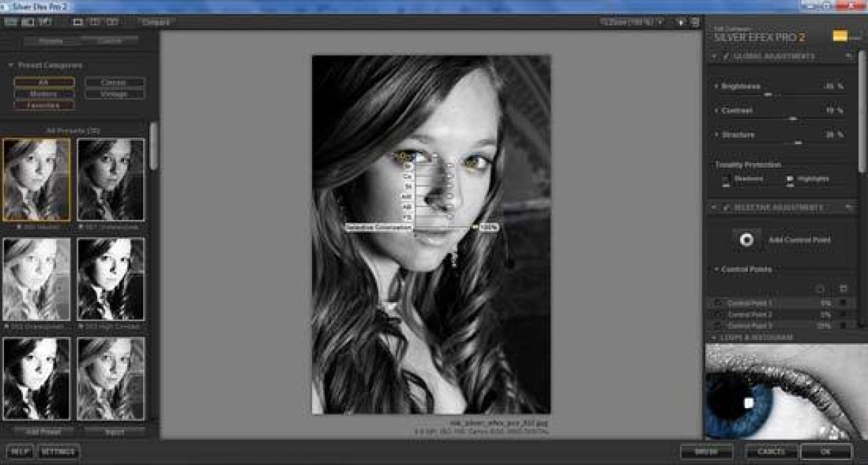
Task: Choose the 001 Underexposed preset thumbnail
Action: 111,179
